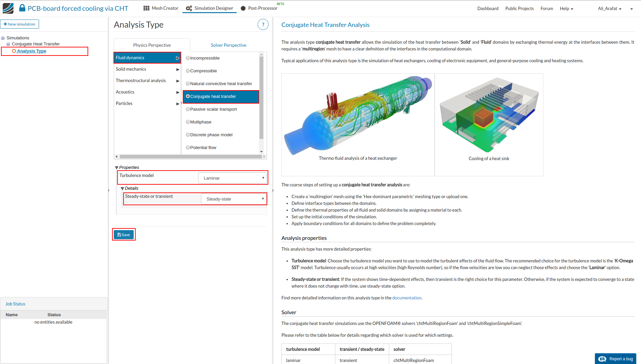The image size is (641, 364).
Task: Open Public Projects link
Action: coord(519,8)
